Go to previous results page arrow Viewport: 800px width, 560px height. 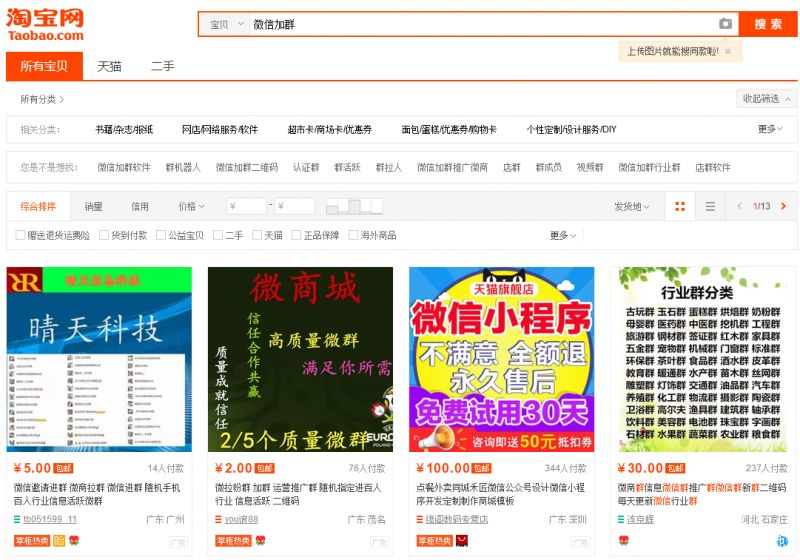(739, 206)
